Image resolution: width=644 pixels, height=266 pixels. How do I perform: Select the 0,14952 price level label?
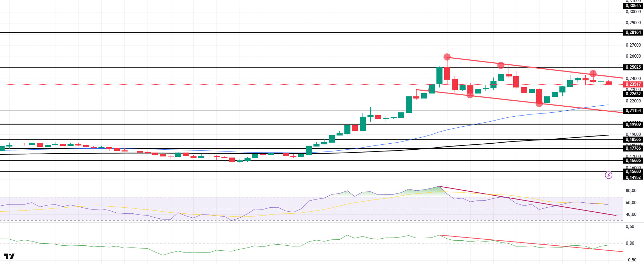[x=633, y=177]
